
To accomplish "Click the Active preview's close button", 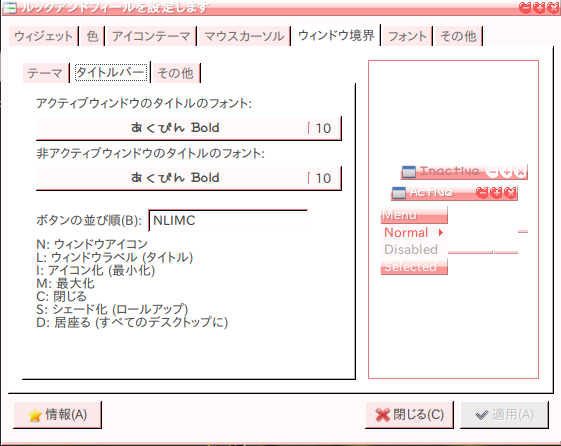I will tap(510, 193).
